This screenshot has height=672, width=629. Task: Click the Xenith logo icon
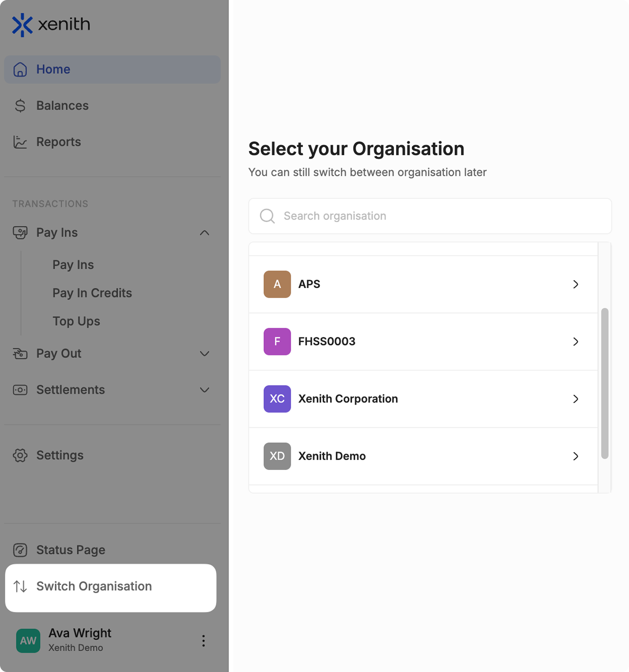tap(22, 25)
